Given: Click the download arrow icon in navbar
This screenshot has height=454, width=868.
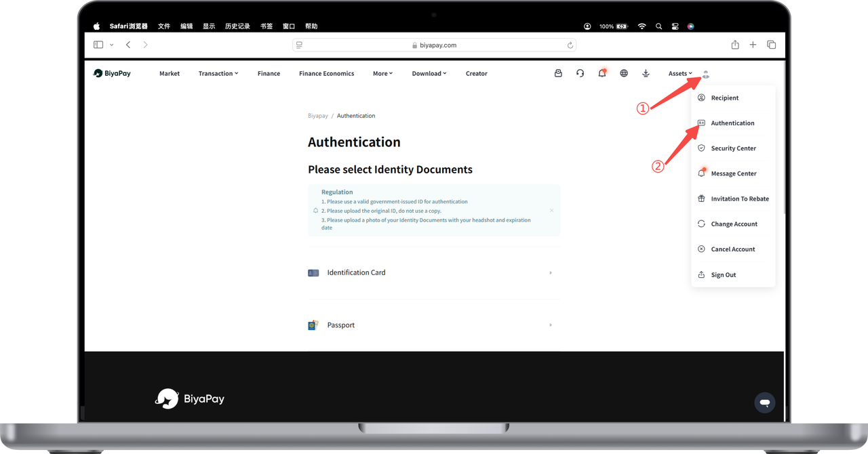Looking at the screenshot, I should [646, 73].
